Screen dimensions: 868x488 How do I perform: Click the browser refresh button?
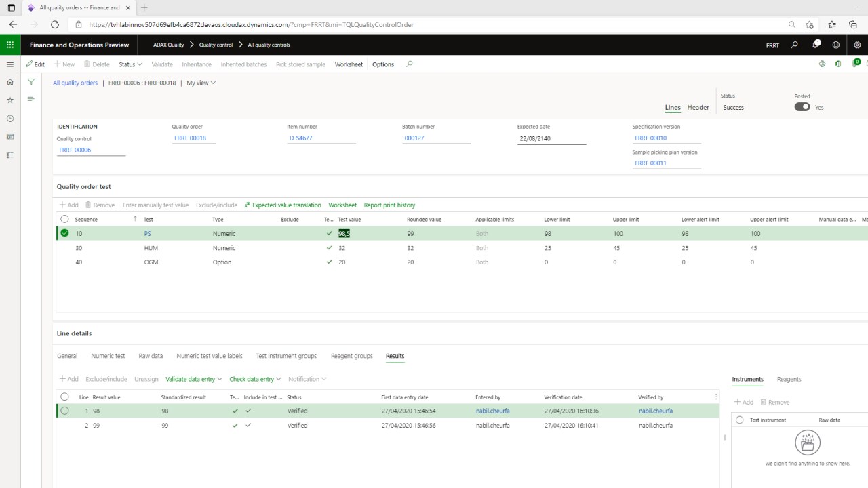pos(55,24)
